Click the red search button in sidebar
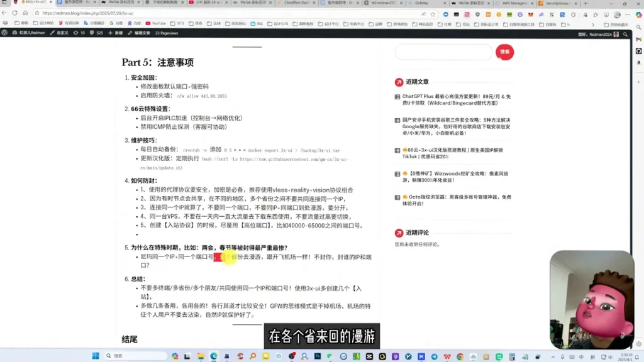The height and width of the screenshot is (362, 644). [x=504, y=52]
